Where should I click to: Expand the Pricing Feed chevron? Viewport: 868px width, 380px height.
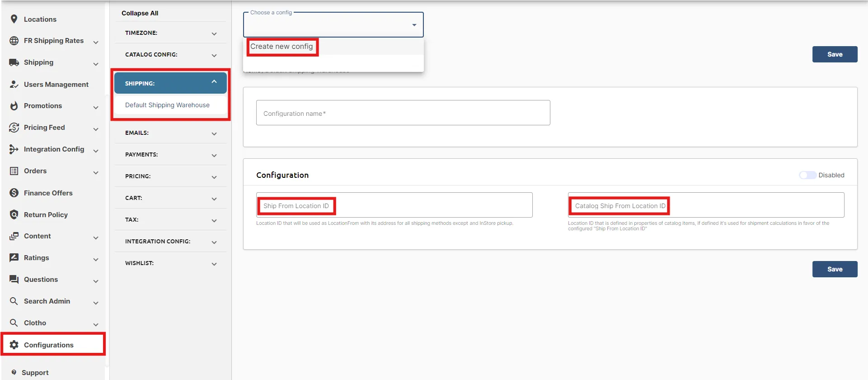[x=96, y=129]
